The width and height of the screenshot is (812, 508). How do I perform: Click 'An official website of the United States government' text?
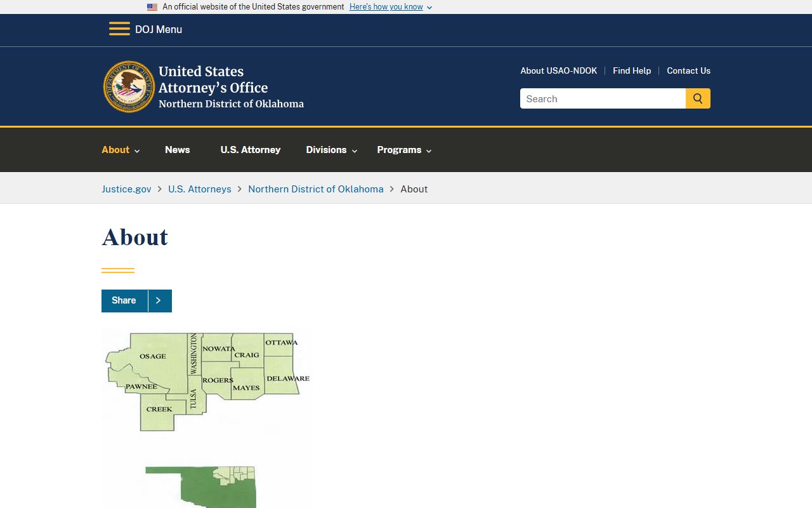[x=253, y=7]
